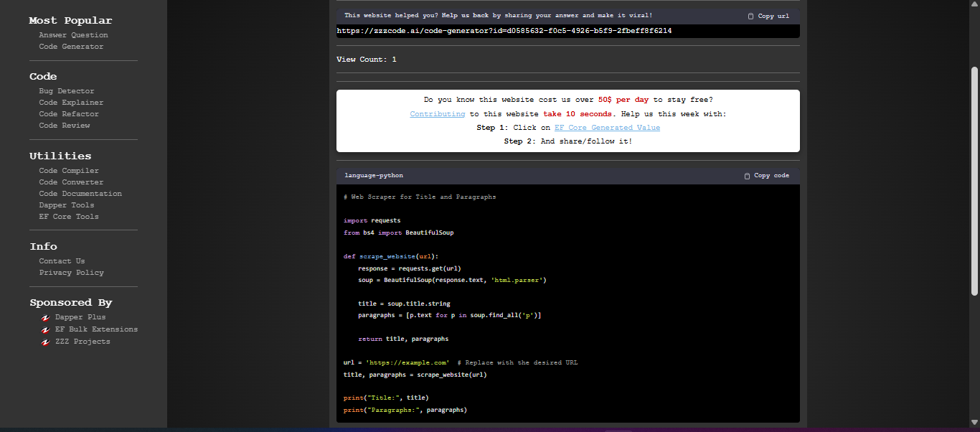Click the scrollbar down arrow
This screenshot has width=980, height=432.
974,422
